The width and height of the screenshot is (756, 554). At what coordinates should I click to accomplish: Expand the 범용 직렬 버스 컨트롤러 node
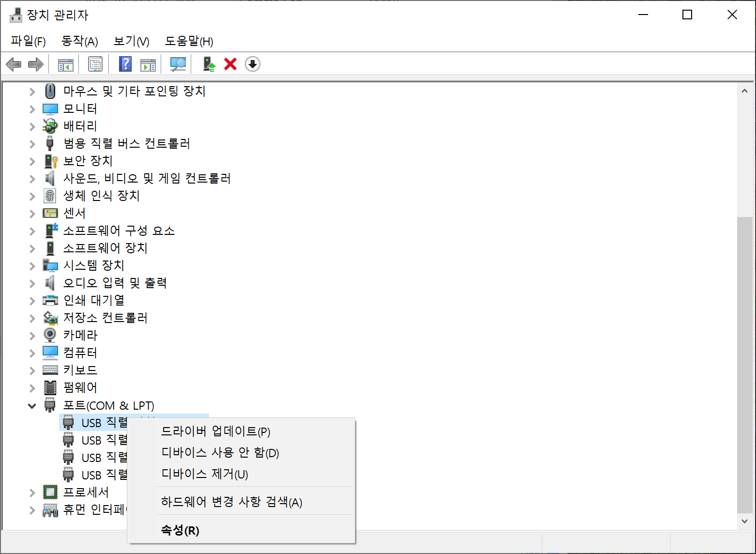click(x=32, y=144)
